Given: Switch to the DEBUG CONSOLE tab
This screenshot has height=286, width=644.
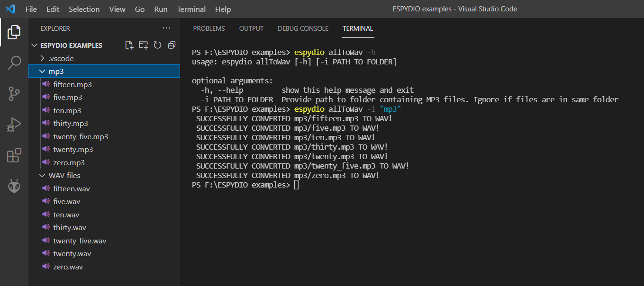Looking at the screenshot, I should (303, 28).
